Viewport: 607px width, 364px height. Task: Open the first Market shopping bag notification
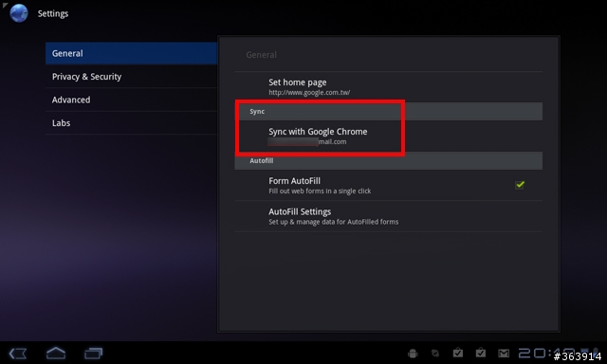point(458,353)
